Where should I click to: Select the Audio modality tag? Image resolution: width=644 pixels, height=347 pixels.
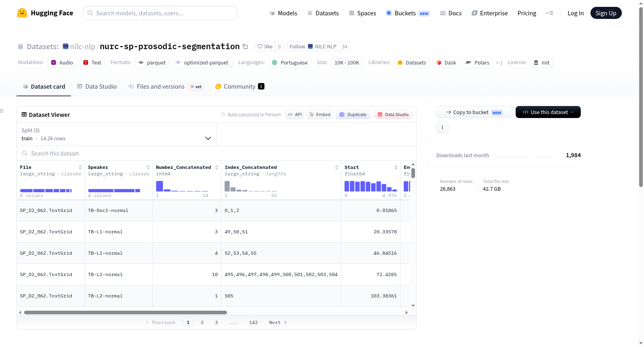click(62, 62)
